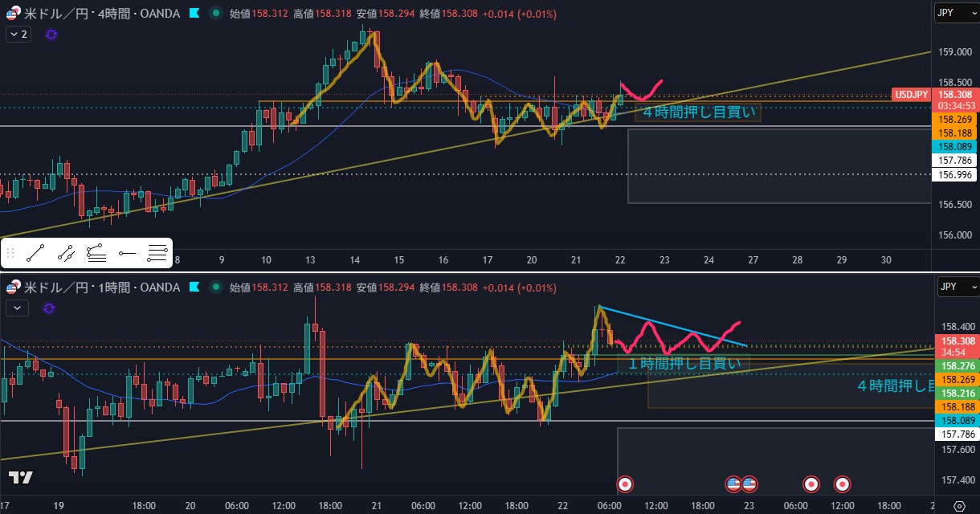Screen dimensions: 980x514
Task: Click the purple sync icon on 4-hour chart
Action: click(x=51, y=35)
